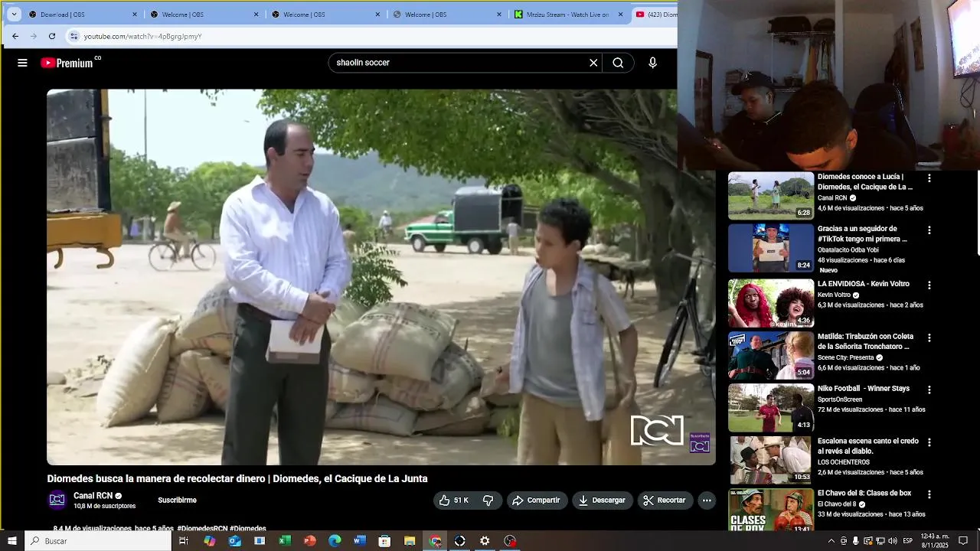980x551 pixels.
Task: Open PowerPoint from the taskbar
Action: [309, 541]
